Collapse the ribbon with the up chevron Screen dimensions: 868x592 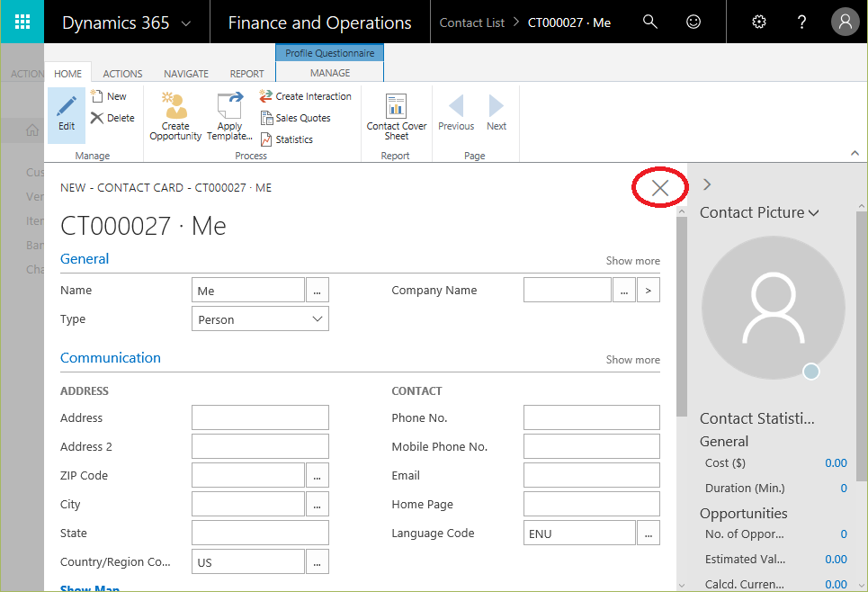(x=855, y=153)
